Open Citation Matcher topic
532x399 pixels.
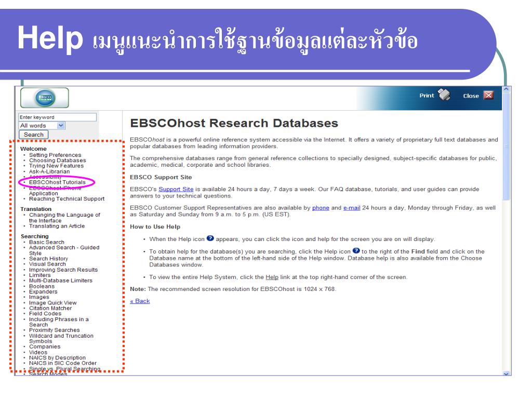pos(50,309)
